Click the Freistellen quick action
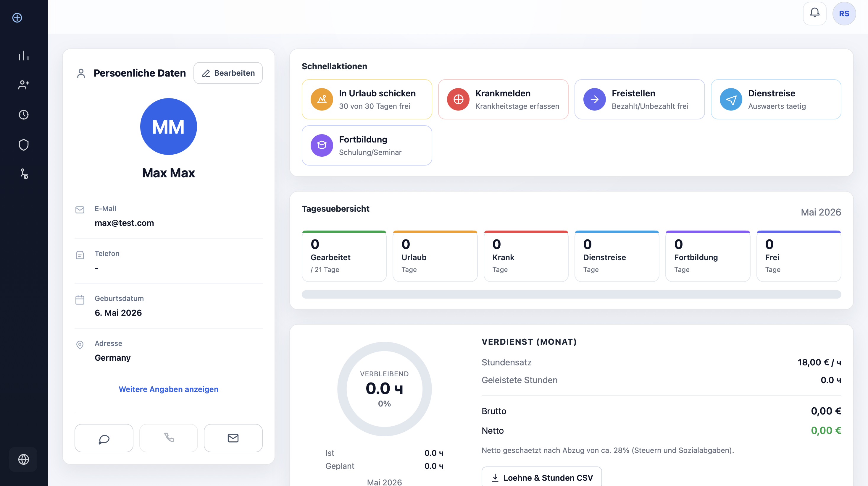 pos(640,99)
